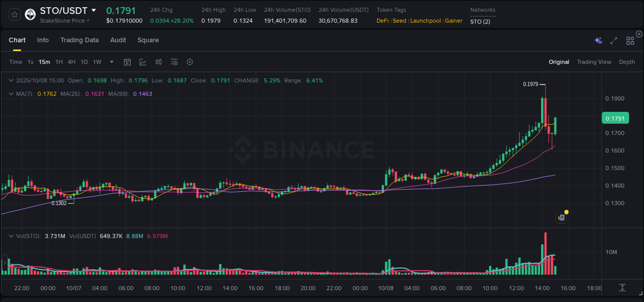Switch chart style using the line chart icon
This screenshot has width=644, height=302.
coord(143,62)
